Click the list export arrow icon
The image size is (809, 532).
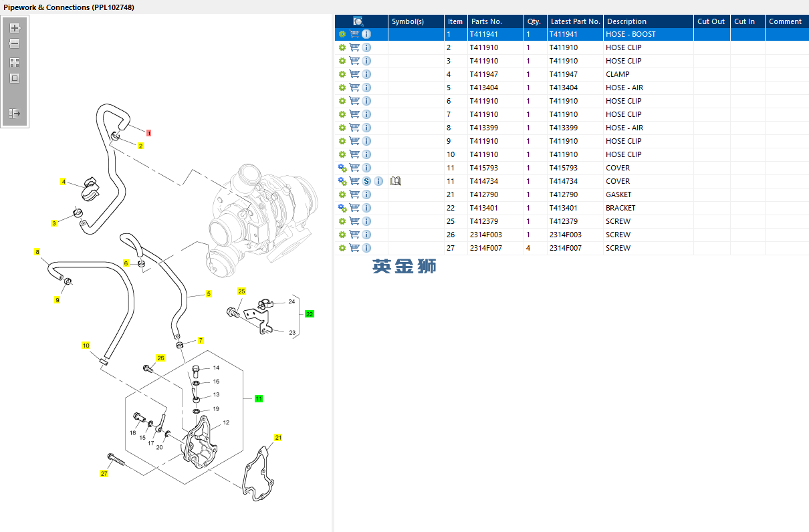click(x=15, y=114)
